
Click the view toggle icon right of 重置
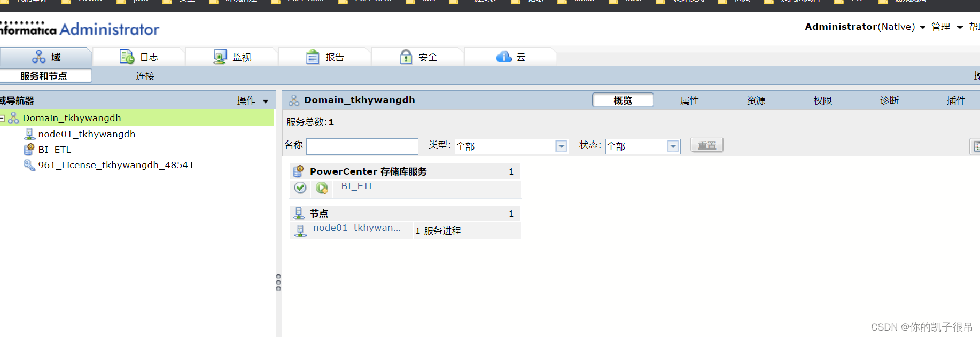coord(975,146)
